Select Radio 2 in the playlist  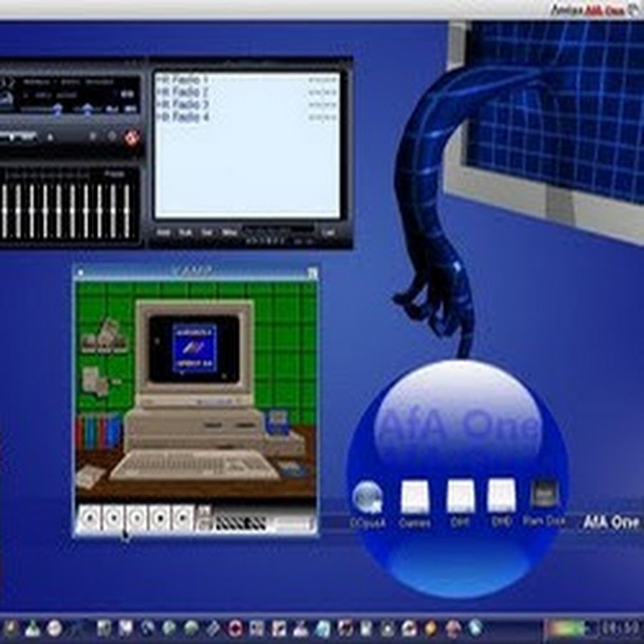(x=248, y=92)
